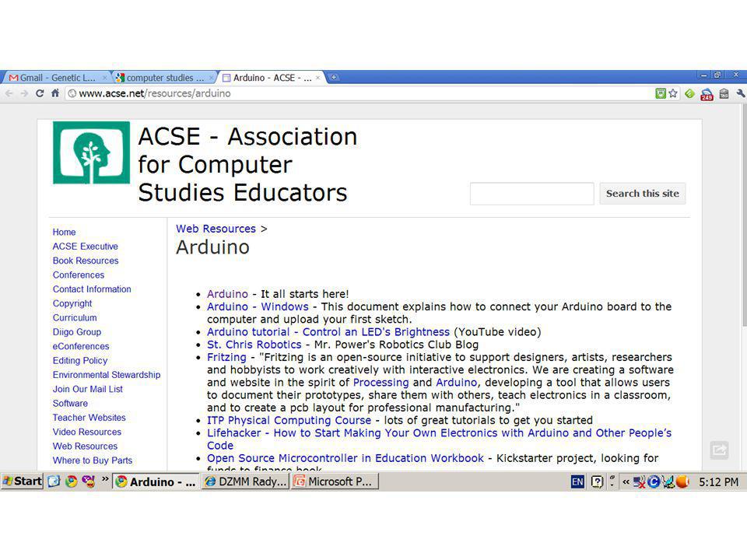This screenshot has width=747, height=560.
Task: Close the Gmail tab
Action: pyautogui.click(x=104, y=78)
